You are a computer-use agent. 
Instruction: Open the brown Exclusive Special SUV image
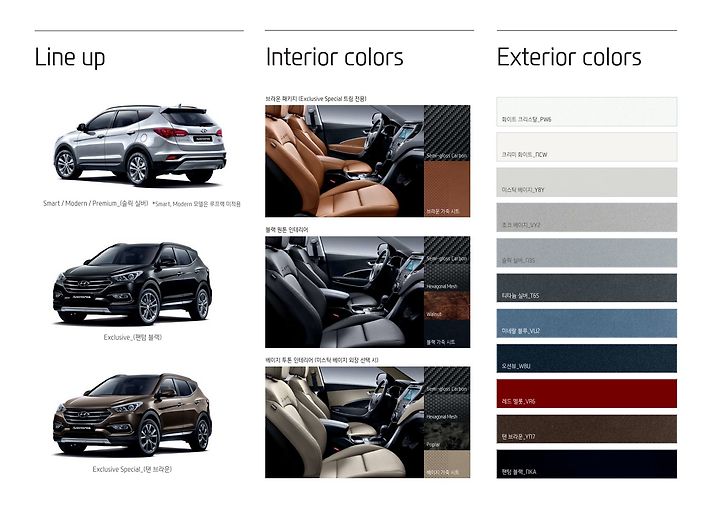(132, 414)
